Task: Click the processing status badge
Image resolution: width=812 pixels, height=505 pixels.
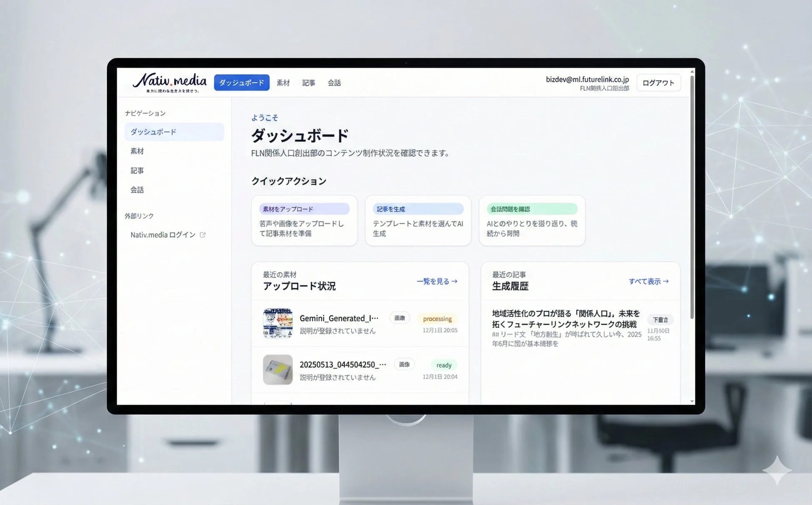Action: [x=437, y=318]
